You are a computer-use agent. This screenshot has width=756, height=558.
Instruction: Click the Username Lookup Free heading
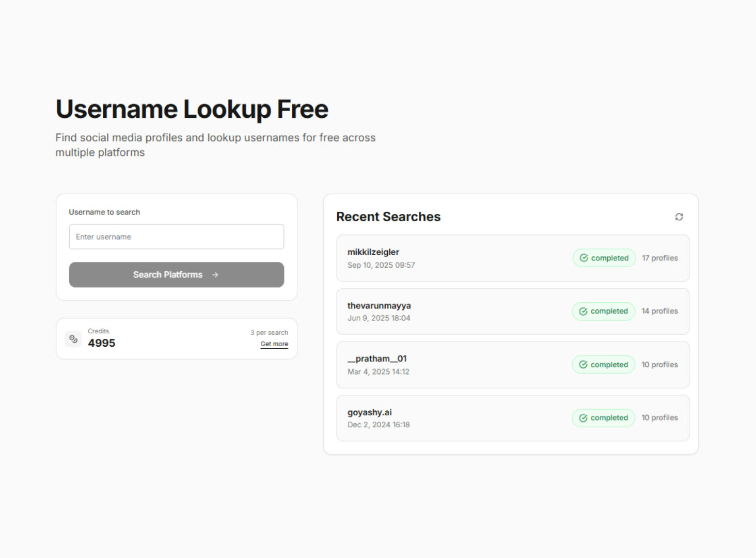coord(192,110)
